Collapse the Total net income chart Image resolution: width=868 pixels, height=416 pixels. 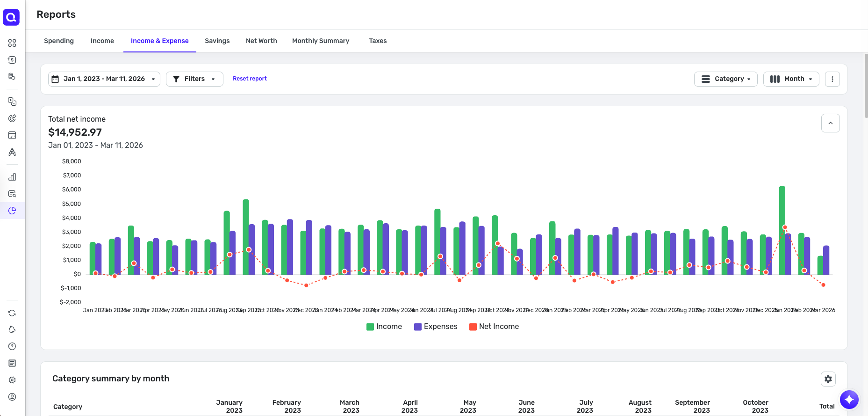click(831, 123)
